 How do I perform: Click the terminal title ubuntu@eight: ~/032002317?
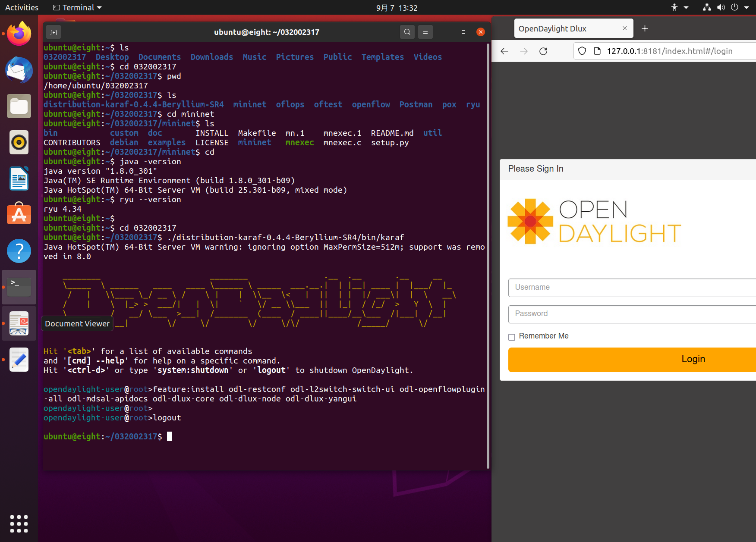pos(267,32)
